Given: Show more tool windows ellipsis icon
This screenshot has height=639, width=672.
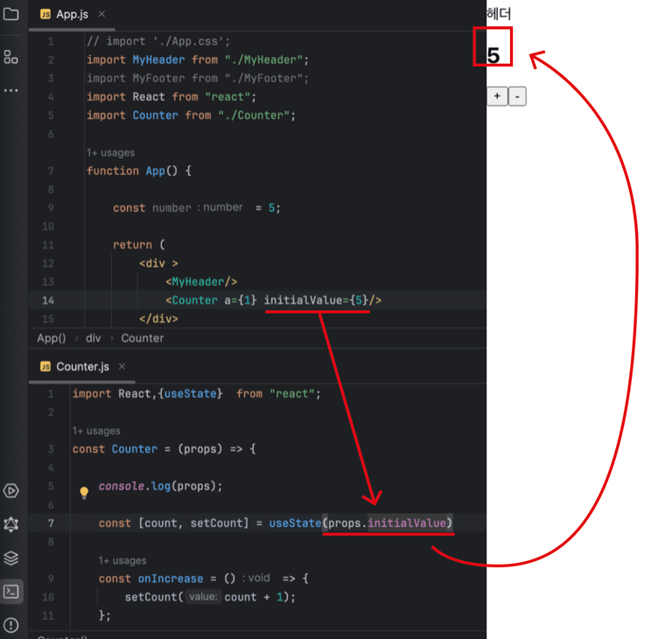Looking at the screenshot, I should coord(10,90).
